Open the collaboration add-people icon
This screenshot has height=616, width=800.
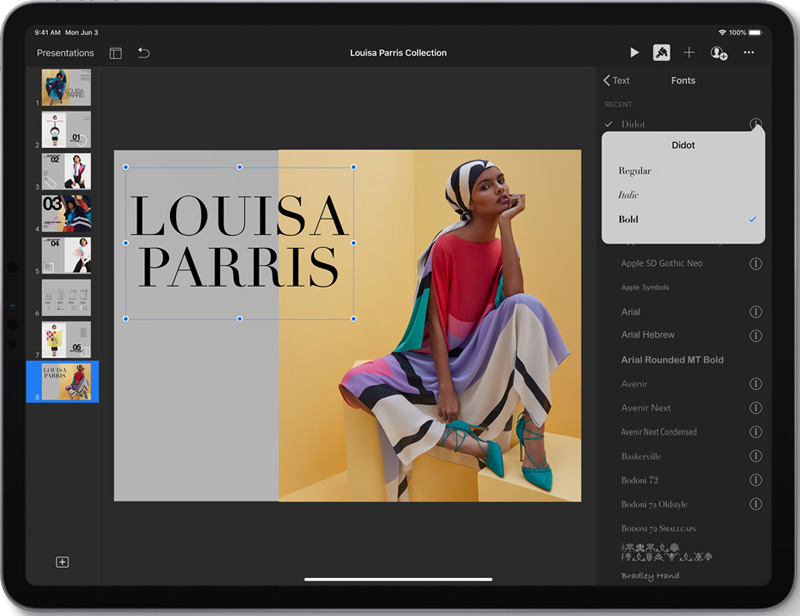tap(719, 52)
